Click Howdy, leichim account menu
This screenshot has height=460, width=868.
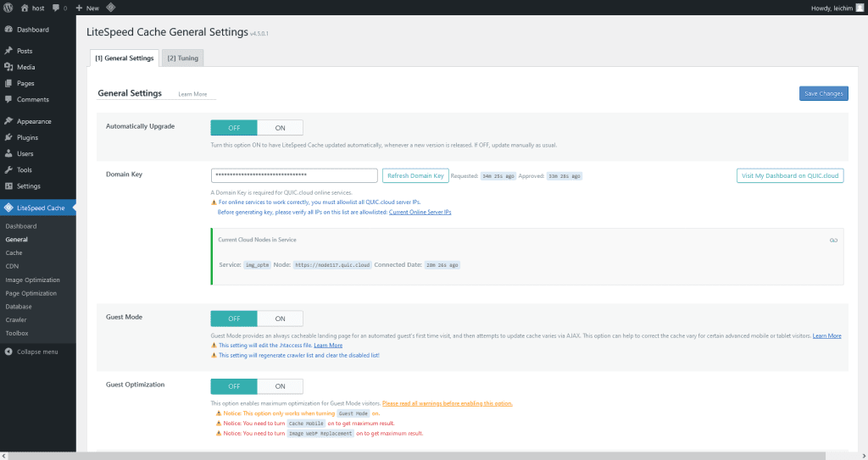point(837,8)
